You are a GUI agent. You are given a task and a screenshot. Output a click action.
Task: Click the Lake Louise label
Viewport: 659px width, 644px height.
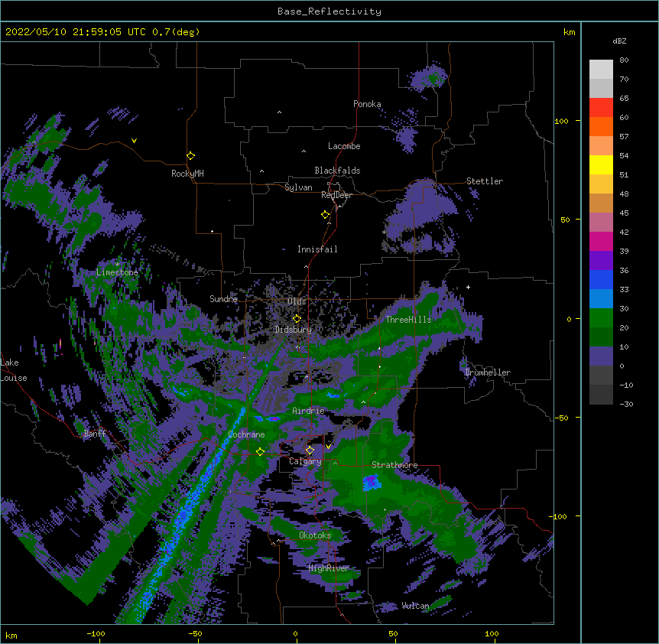pos(14,370)
